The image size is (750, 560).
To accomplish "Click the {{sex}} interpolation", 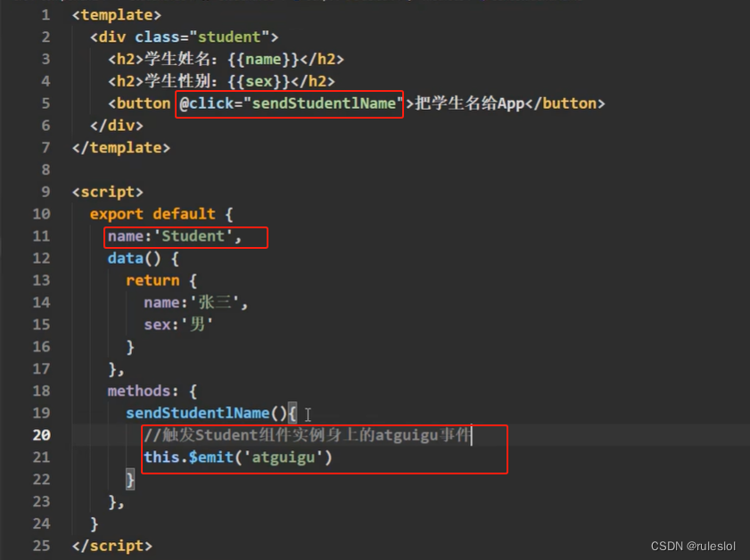I will point(259,81).
